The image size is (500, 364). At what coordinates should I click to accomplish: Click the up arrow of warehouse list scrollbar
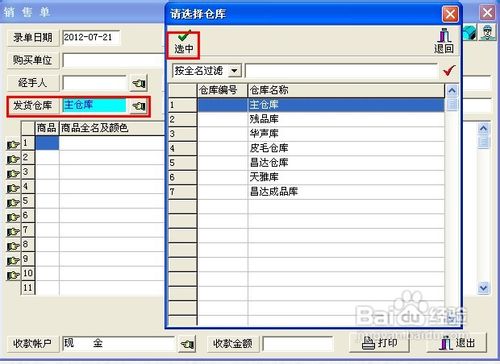(452, 90)
